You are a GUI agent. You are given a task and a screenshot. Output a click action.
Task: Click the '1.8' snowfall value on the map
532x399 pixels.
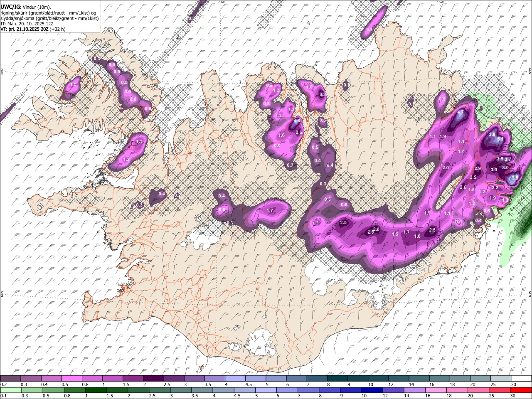417,236
